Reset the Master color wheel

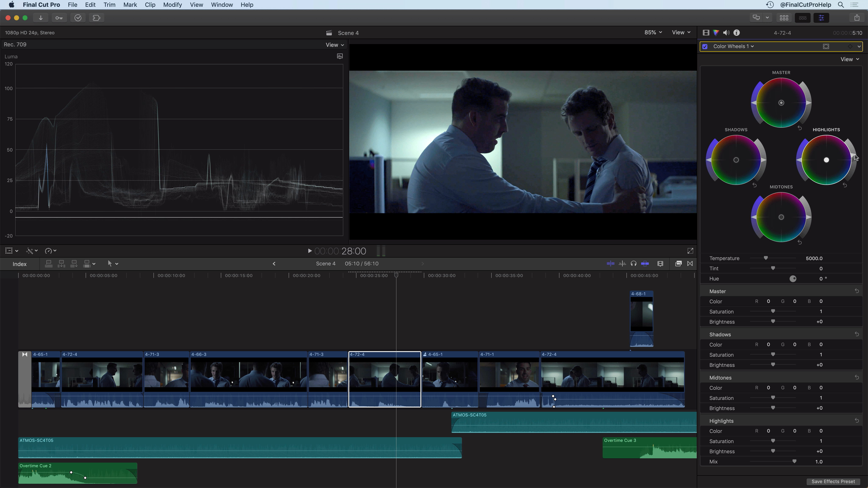point(800,128)
